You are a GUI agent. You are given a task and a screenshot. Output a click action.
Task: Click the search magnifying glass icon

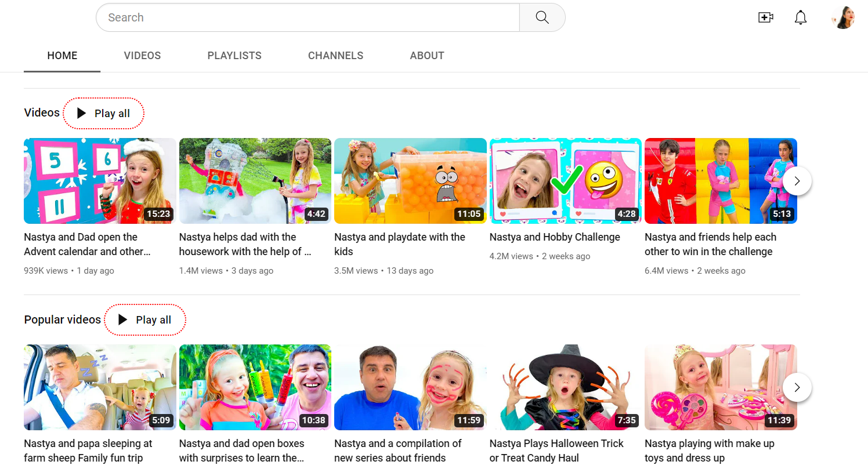(x=542, y=17)
